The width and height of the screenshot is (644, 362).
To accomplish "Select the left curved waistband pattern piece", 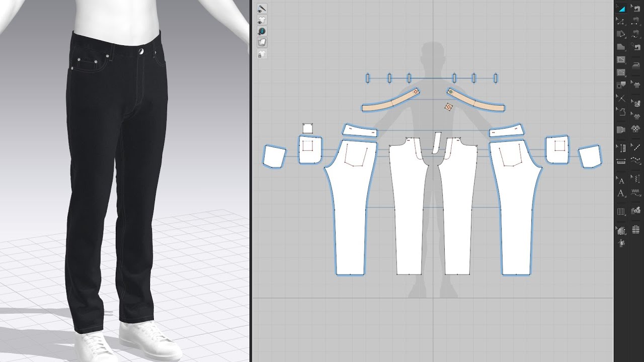I will (391, 100).
